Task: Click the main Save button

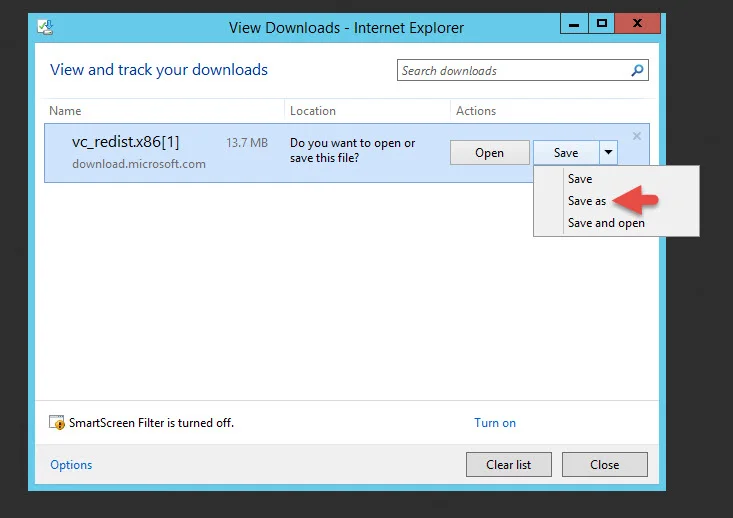Action: pyautogui.click(x=566, y=152)
